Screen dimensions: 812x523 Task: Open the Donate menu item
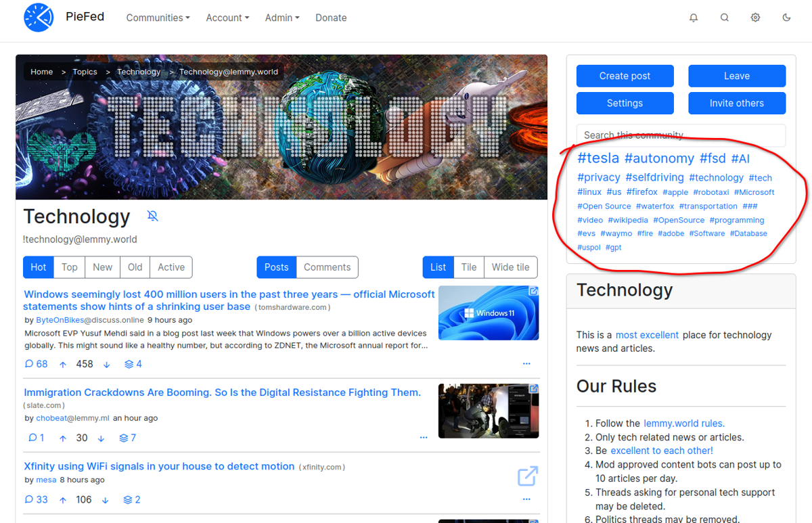(331, 18)
